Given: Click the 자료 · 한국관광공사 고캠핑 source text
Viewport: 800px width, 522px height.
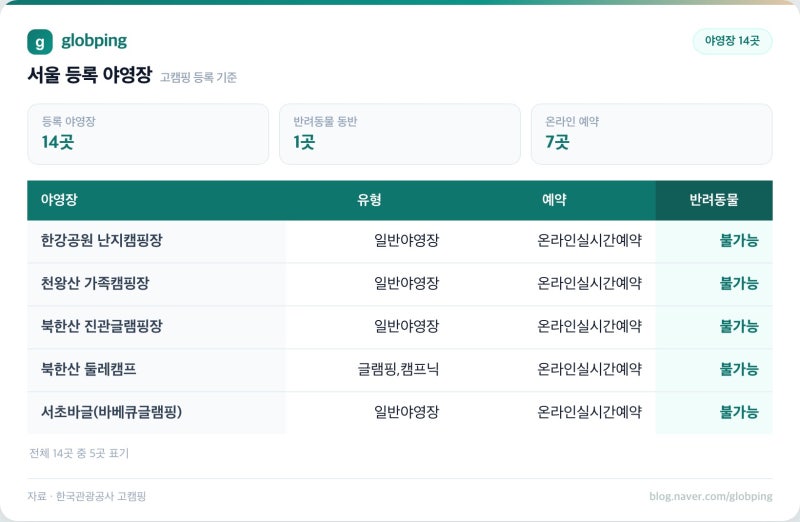Looking at the screenshot, I should coord(87,496).
